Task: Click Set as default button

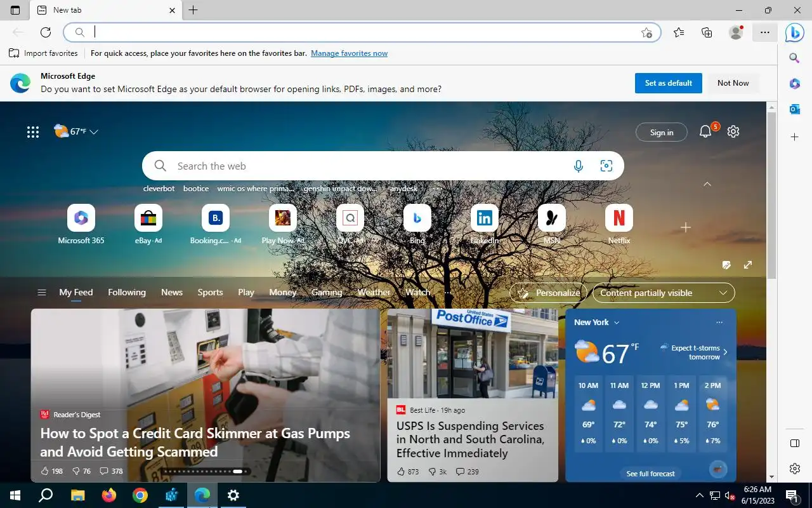Action: [x=669, y=83]
